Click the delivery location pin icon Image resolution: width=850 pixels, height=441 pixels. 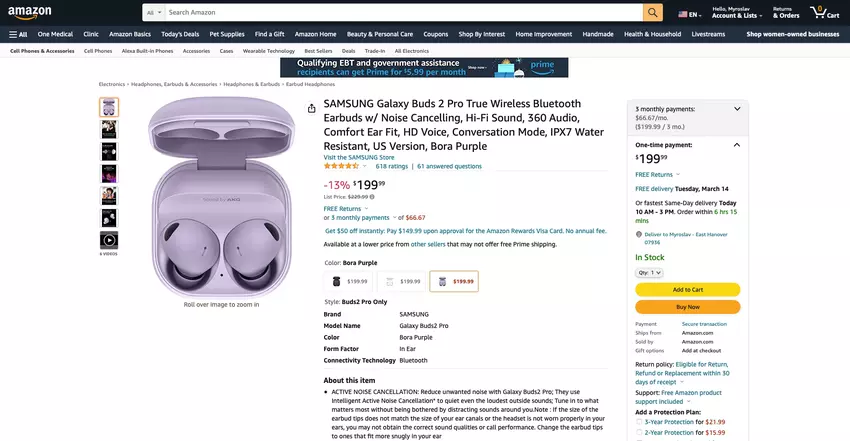click(638, 235)
